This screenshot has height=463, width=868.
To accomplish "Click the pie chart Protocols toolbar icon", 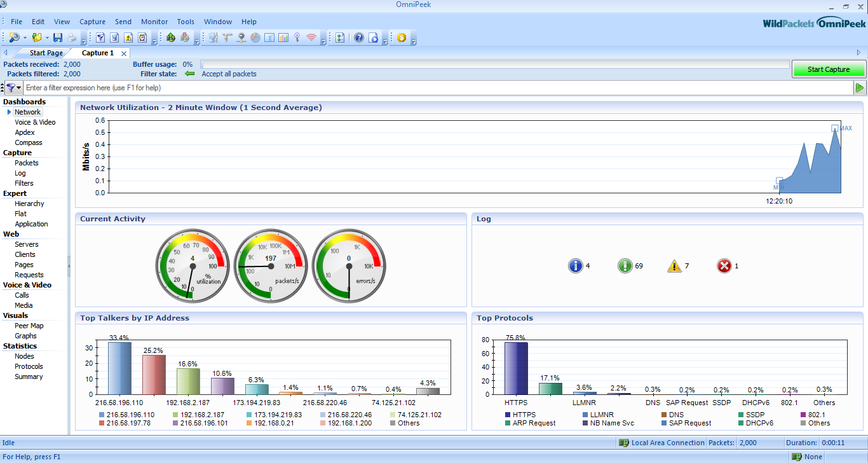I will [x=255, y=38].
